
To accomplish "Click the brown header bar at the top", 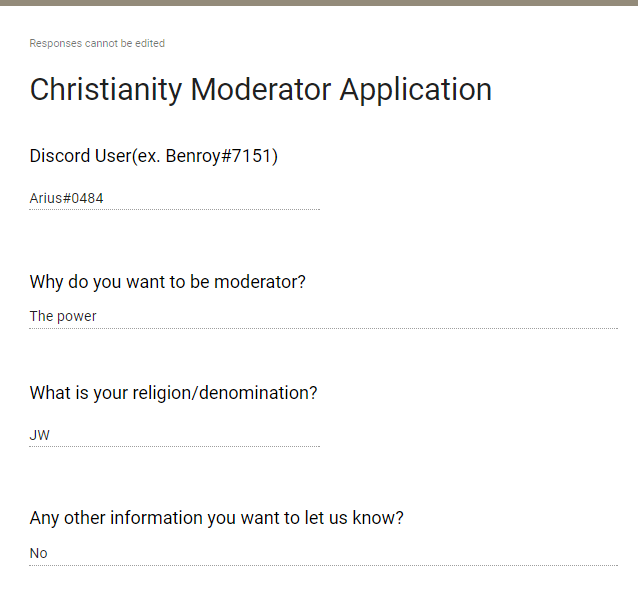I will [x=319, y=3].
